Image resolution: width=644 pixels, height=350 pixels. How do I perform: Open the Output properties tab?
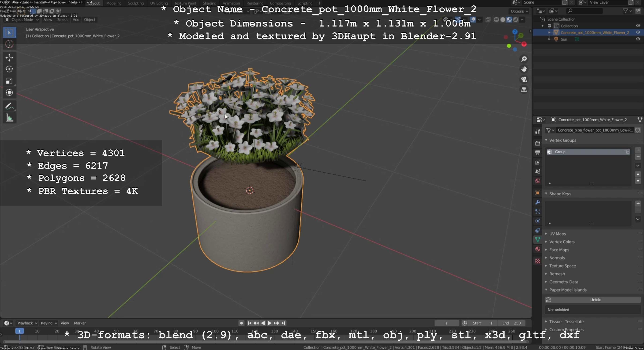click(538, 153)
